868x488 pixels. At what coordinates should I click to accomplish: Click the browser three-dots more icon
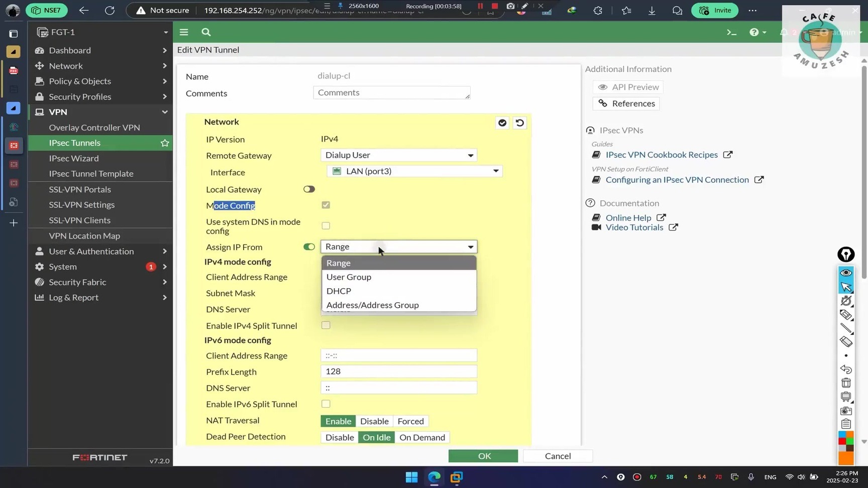click(x=752, y=10)
